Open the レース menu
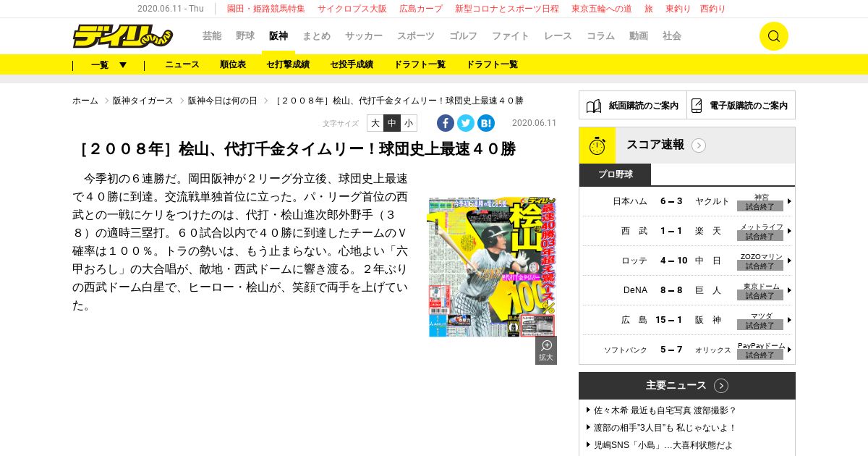868x456 pixels. coord(558,36)
